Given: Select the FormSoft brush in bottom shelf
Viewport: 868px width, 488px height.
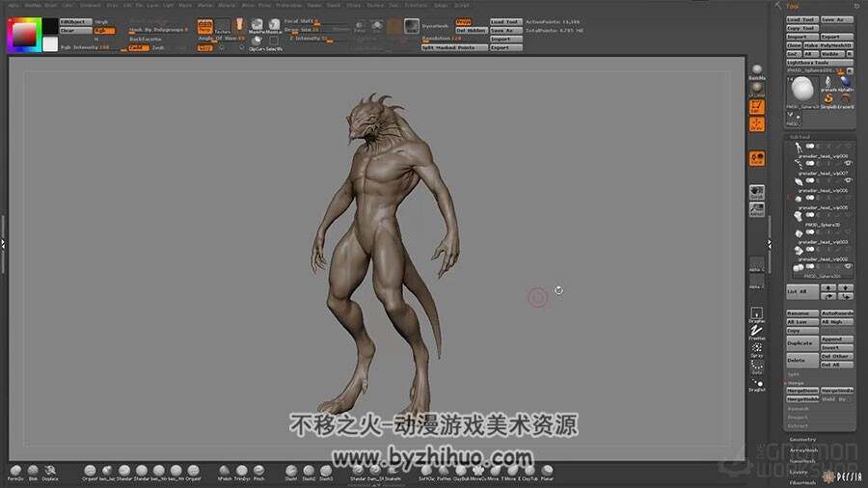Looking at the screenshot, I should 15,472.
